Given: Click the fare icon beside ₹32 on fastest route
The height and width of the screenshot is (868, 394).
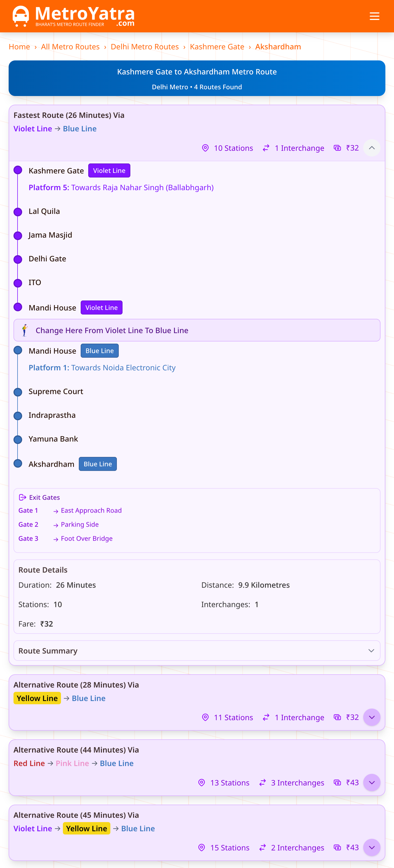Looking at the screenshot, I should pos(338,148).
